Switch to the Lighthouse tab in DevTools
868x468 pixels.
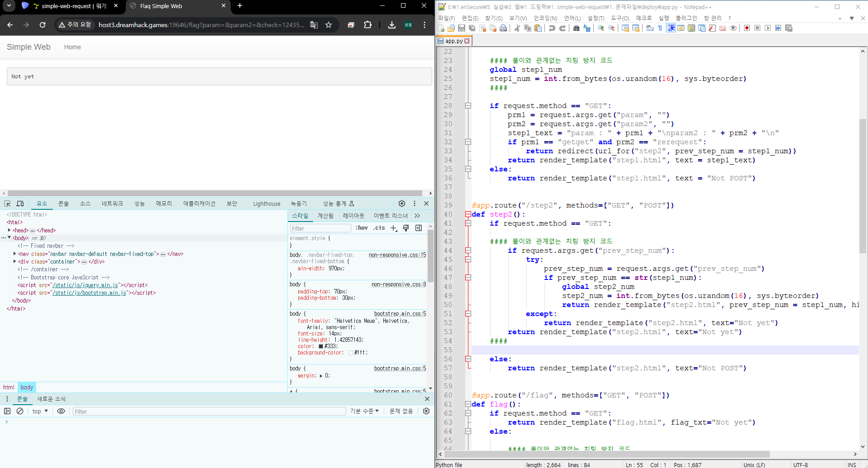tap(267, 204)
